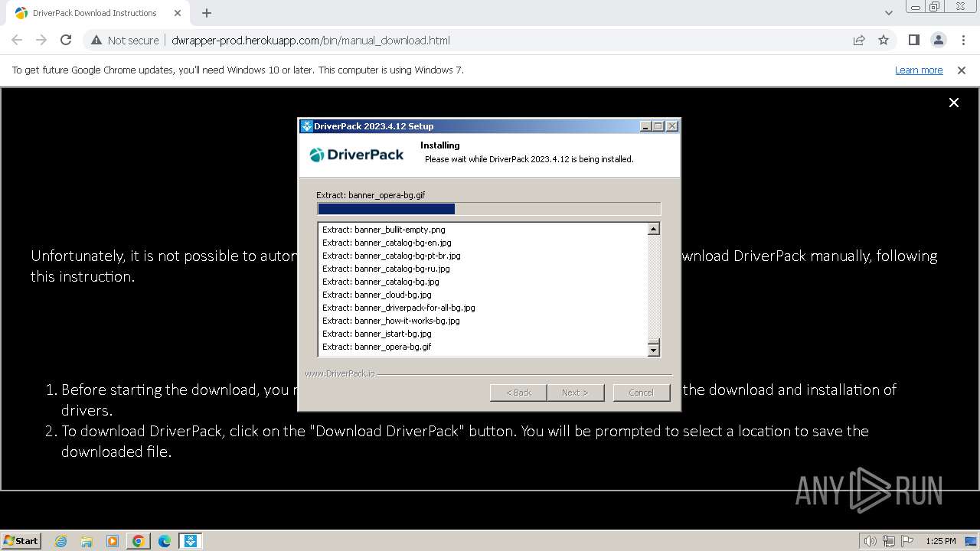Select log line banner_driverpack-for-all-bg.jpg

(x=399, y=308)
